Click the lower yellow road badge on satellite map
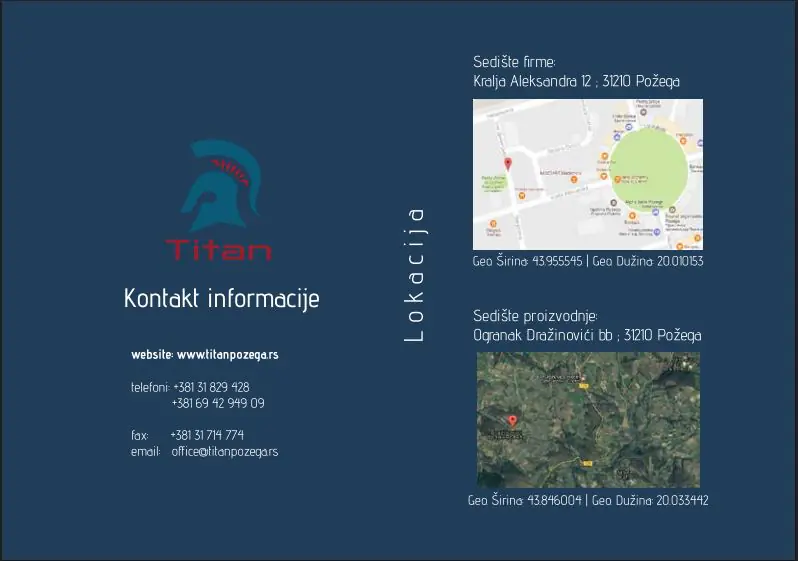The width and height of the screenshot is (798, 561). tap(588, 463)
